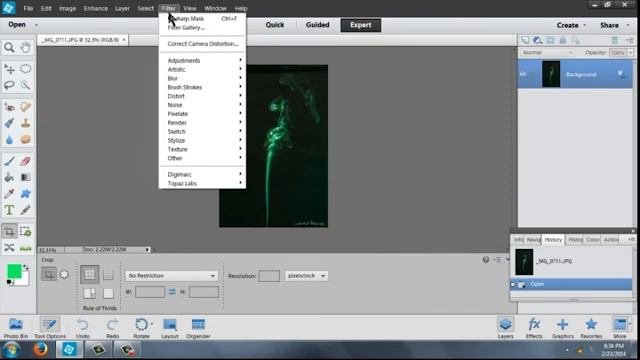
Task: Select the Pencil tool
Action: pyautogui.click(x=25, y=210)
